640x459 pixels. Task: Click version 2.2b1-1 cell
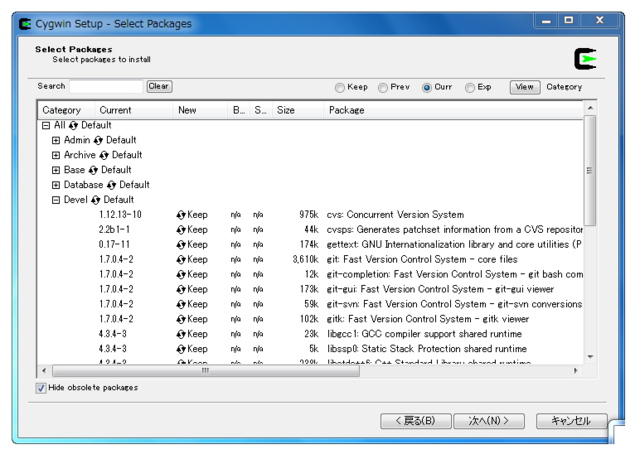[x=114, y=230]
